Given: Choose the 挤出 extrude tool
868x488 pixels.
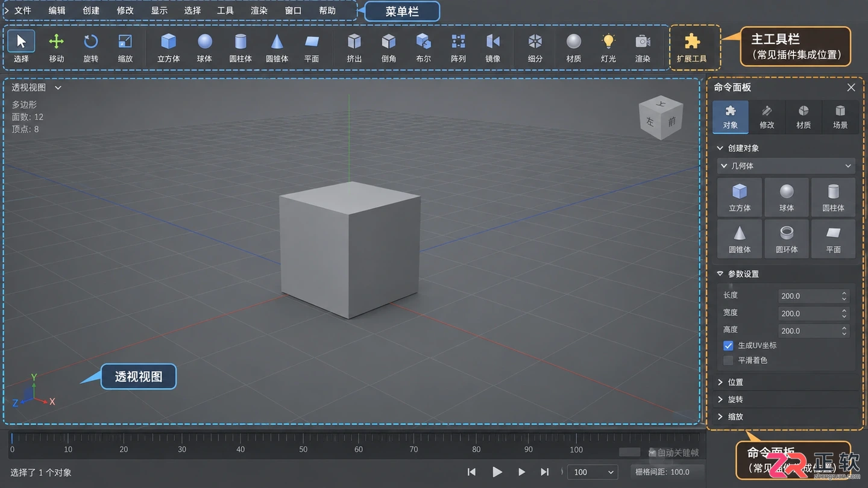Looking at the screenshot, I should 354,47.
